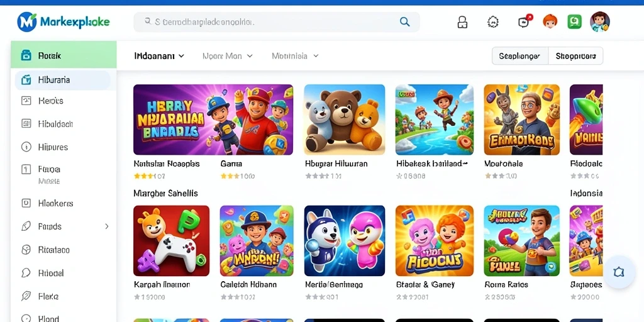
Task: Click the Indonsia link at right
Action: point(586,193)
